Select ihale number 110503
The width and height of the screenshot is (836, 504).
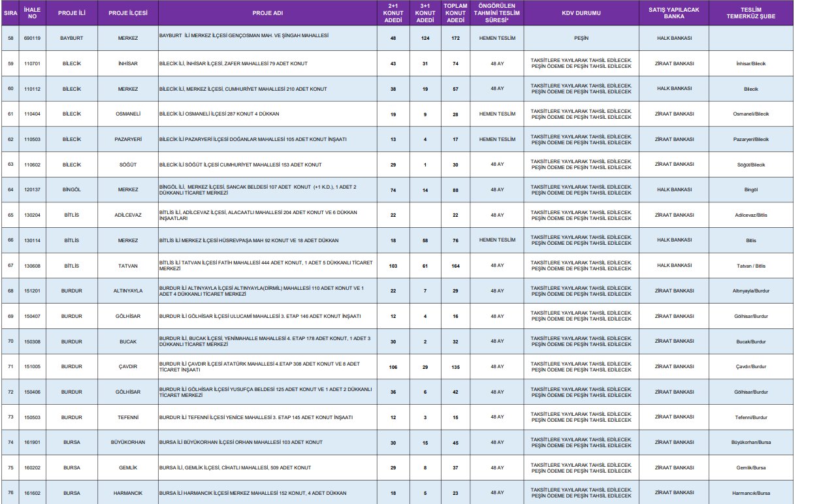(x=32, y=139)
